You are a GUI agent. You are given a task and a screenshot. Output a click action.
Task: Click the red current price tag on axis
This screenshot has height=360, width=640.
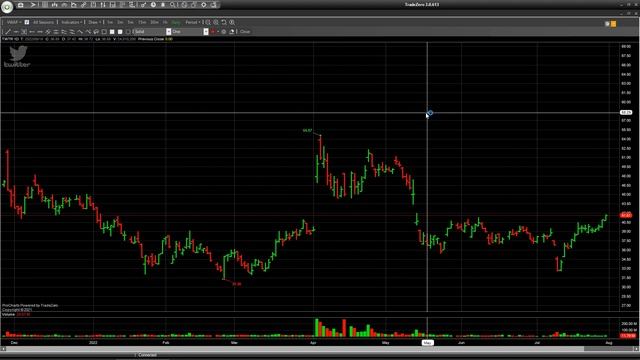(626, 215)
